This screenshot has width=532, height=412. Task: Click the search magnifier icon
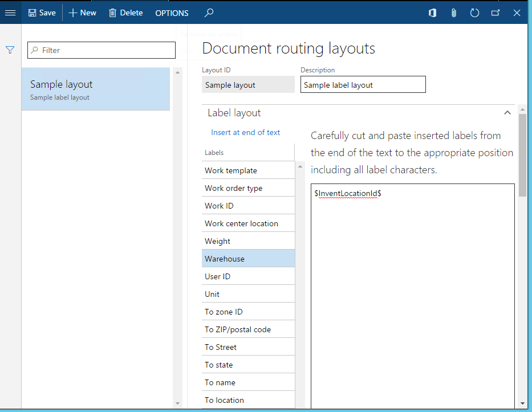pos(209,13)
